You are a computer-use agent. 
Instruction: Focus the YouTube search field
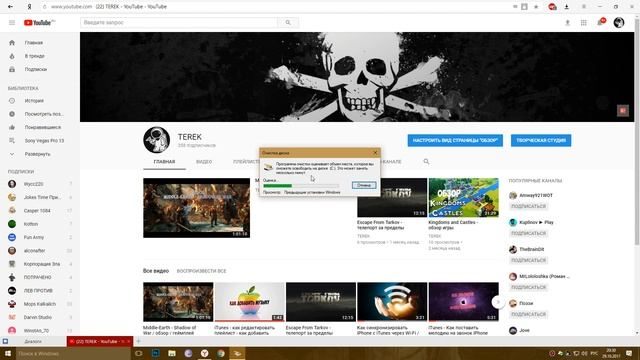(179, 23)
